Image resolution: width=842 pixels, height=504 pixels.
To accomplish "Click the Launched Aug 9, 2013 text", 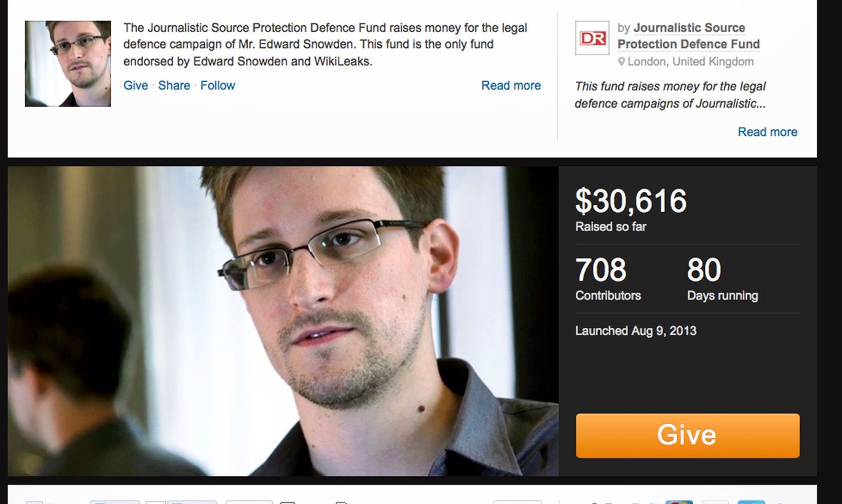I will 635,331.
